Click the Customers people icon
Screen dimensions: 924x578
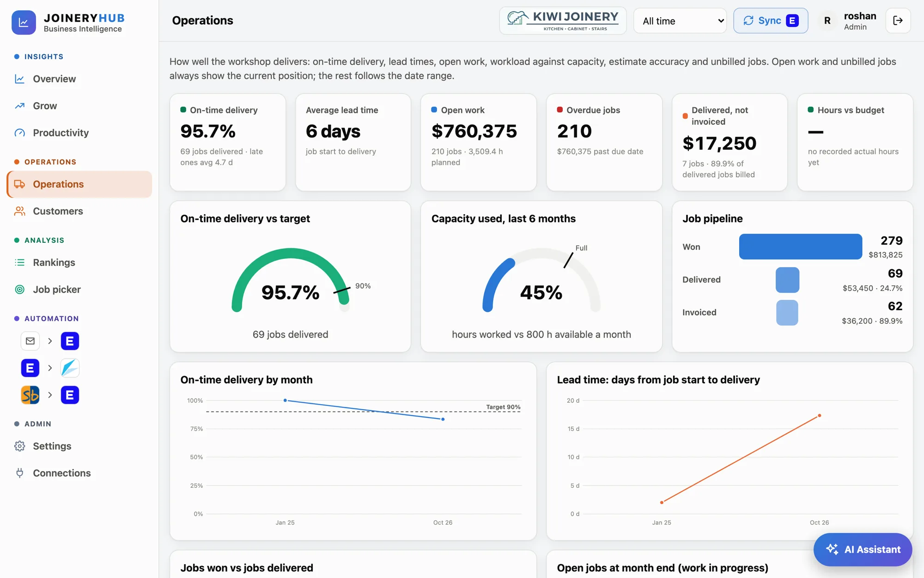click(x=19, y=211)
